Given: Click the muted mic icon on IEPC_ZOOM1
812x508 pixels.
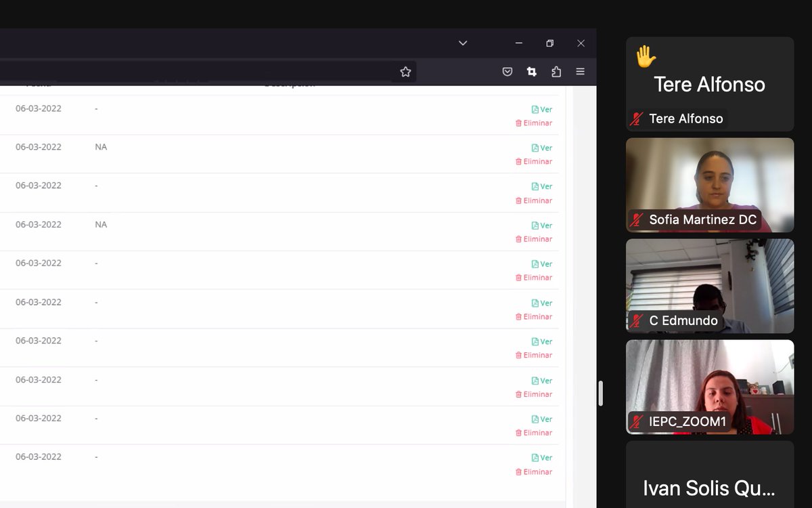Looking at the screenshot, I should coord(636,422).
